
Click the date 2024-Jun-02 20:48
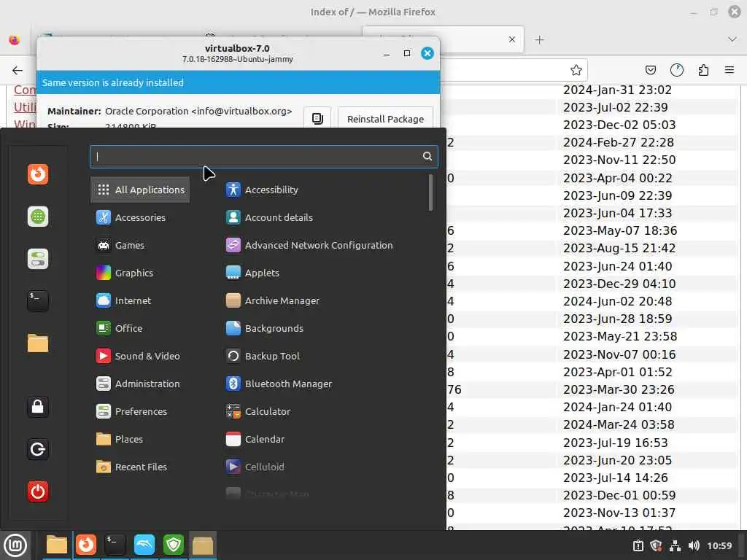click(617, 301)
